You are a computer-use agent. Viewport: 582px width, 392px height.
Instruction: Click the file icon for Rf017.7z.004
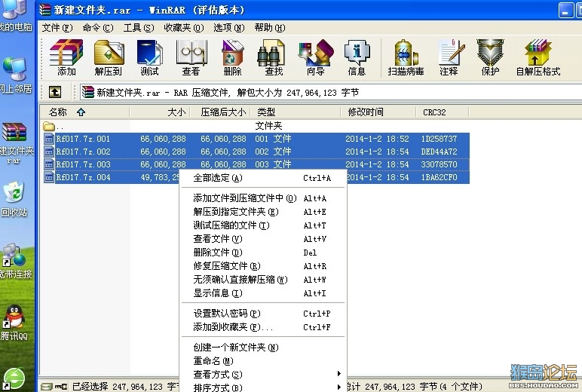coord(48,177)
